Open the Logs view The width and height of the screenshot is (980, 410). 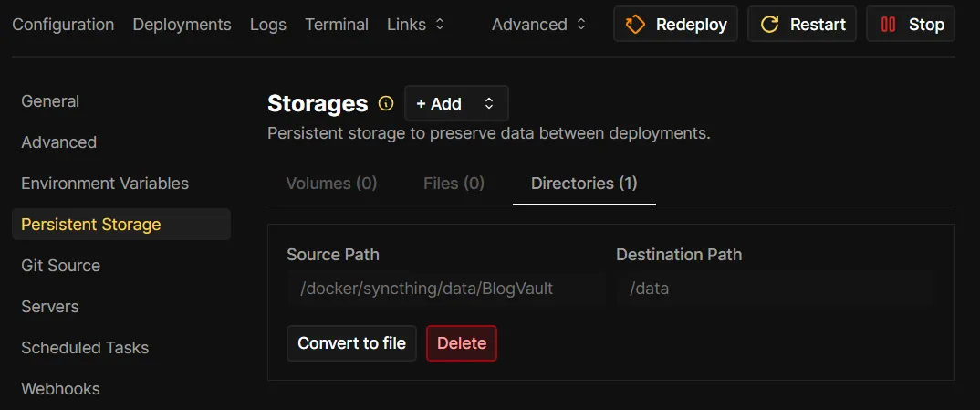[268, 25]
